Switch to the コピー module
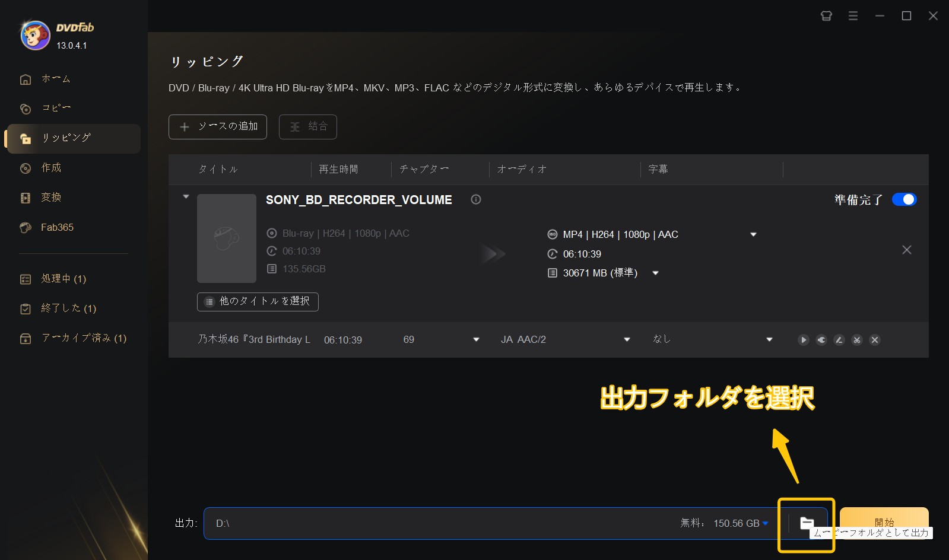 click(55, 108)
